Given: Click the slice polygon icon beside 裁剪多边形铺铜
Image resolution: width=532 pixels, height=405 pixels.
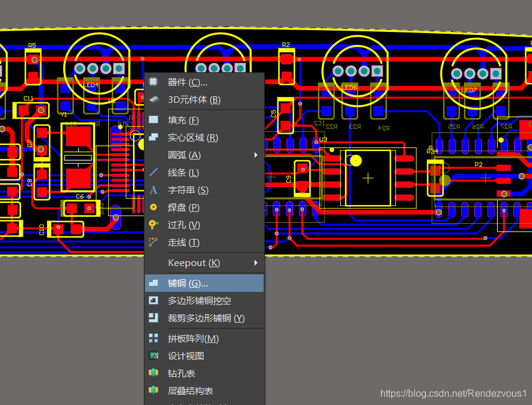Looking at the screenshot, I should tap(153, 318).
